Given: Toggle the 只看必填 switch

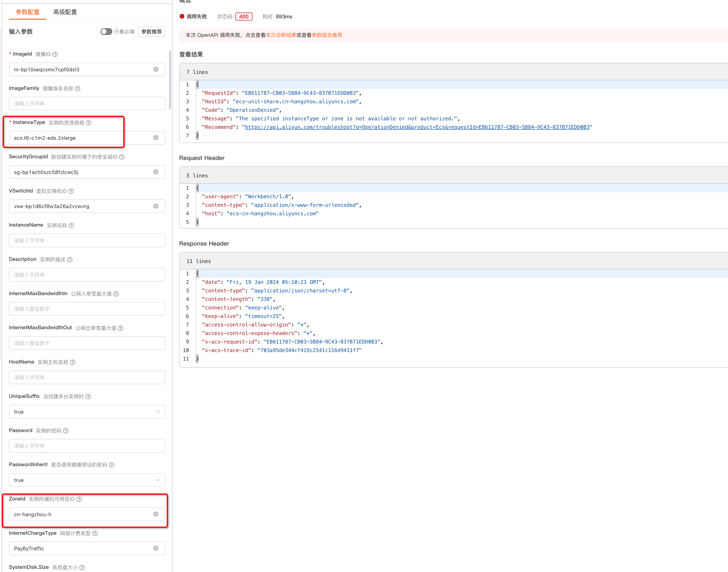Looking at the screenshot, I should point(106,32).
